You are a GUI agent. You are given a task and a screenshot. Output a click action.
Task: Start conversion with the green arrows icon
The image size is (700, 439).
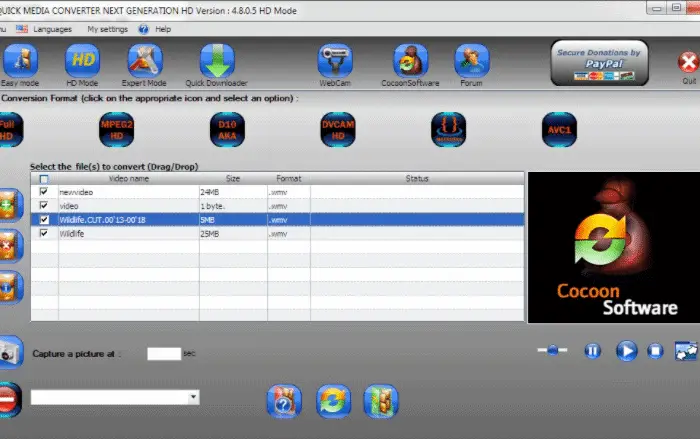click(333, 401)
